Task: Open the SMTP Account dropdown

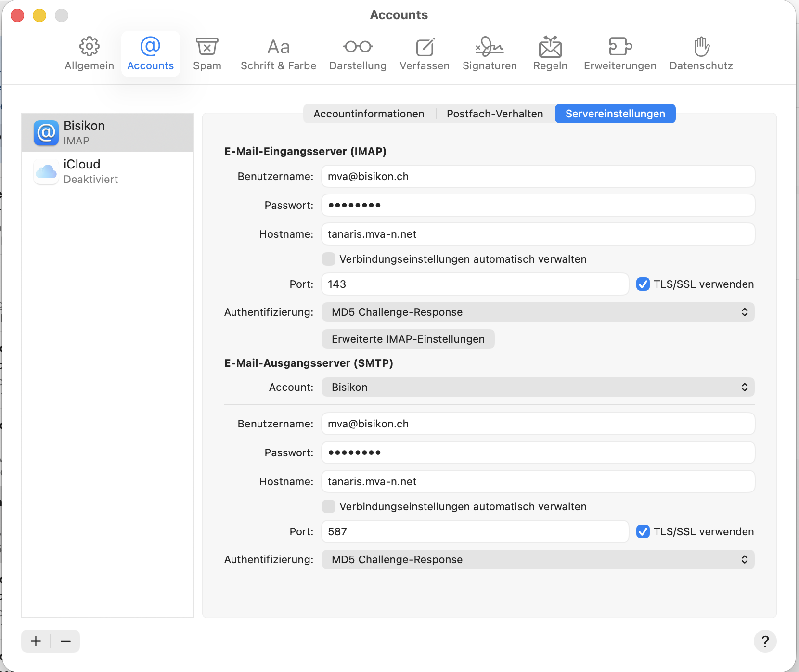Action: [x=538, y=388]
